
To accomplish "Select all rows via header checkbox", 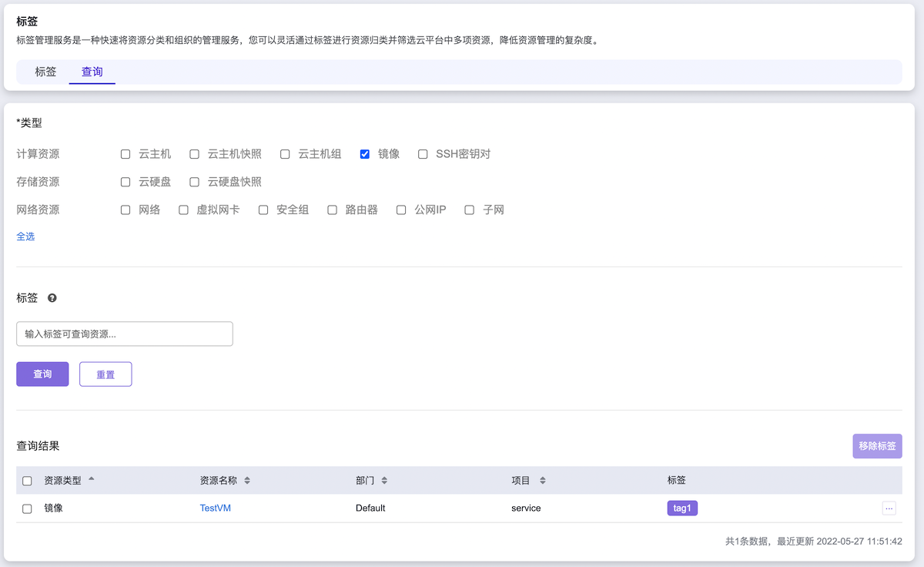I will click(x=28, y=481).
